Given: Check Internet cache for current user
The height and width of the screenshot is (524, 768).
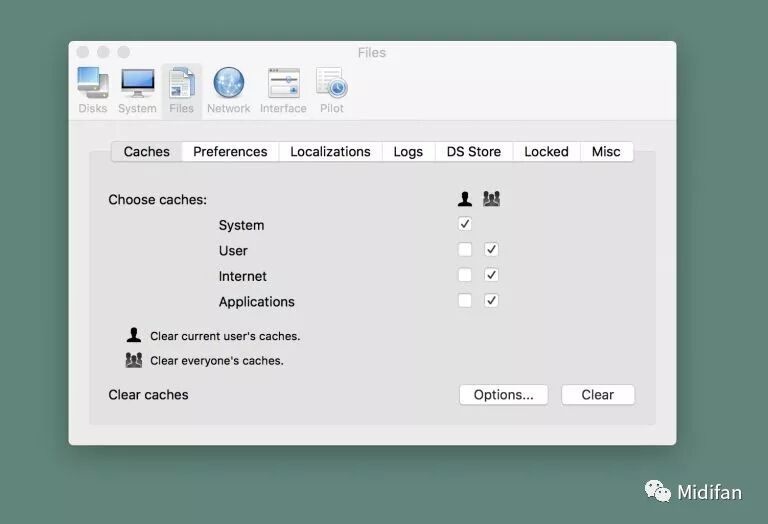Looking at the screenshot, I should tap(465, 275).
